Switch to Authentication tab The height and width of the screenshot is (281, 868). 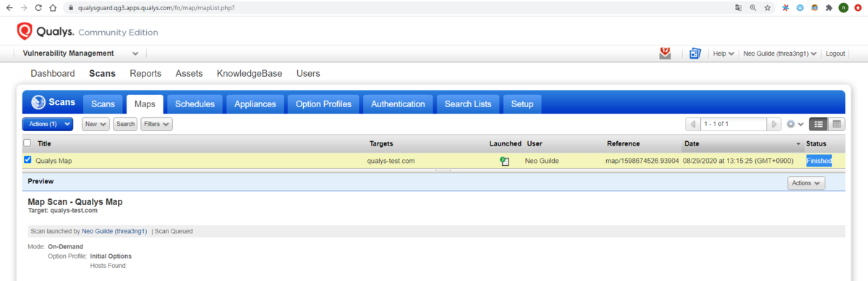[x=398, y=104]
